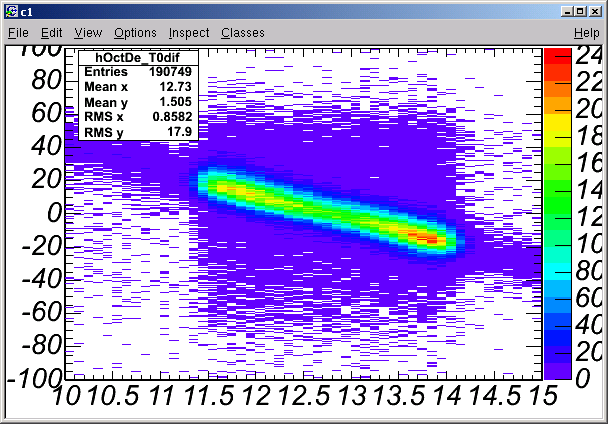Click x-axis label 12.5
This screenshot has height=424, width=608.
(x=304, y=396)
